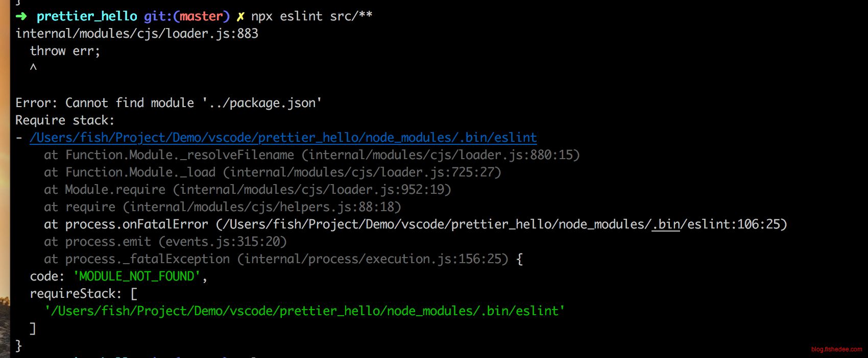Click the caret symbol under throw err

33,67
